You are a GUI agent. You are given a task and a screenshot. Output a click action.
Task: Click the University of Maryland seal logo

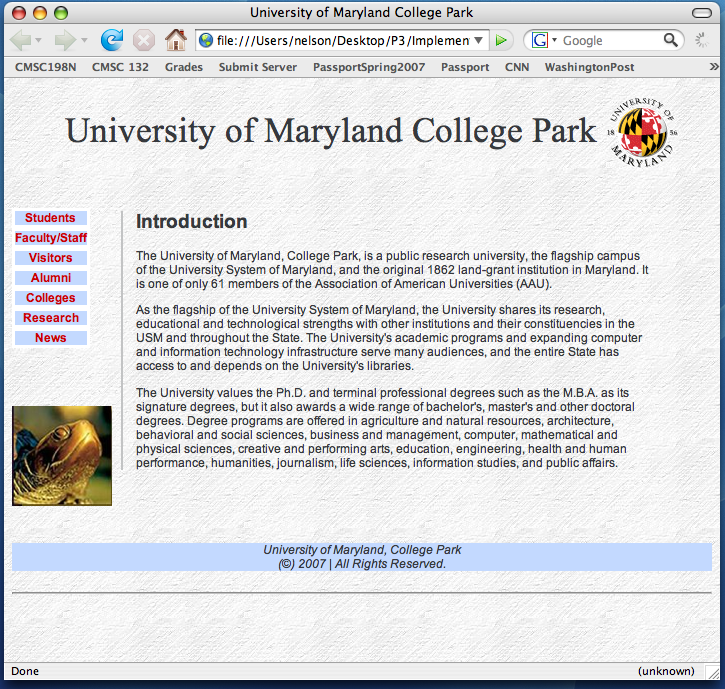click(x=642, y=132)
